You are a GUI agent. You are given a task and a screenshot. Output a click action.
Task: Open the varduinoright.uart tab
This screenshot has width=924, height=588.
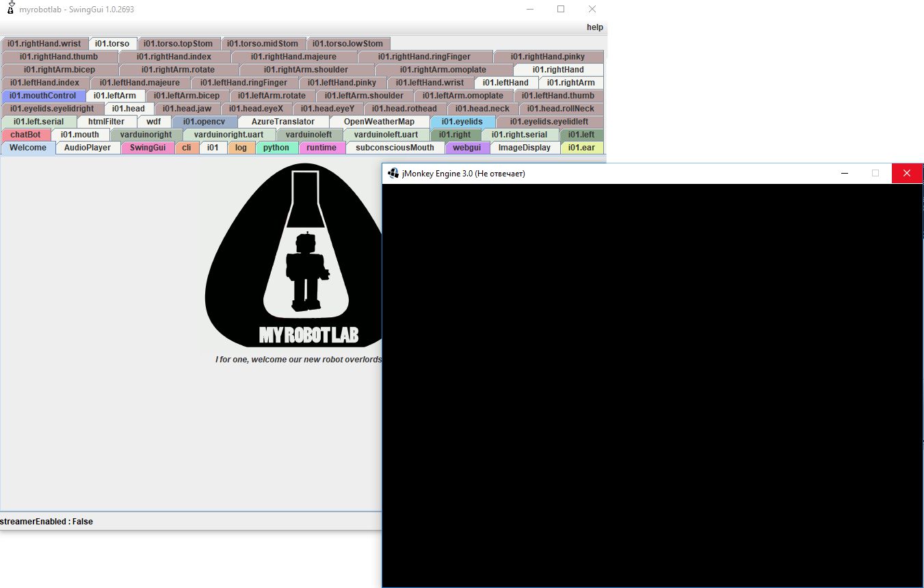pyautogui.click(x=229, y=135)
